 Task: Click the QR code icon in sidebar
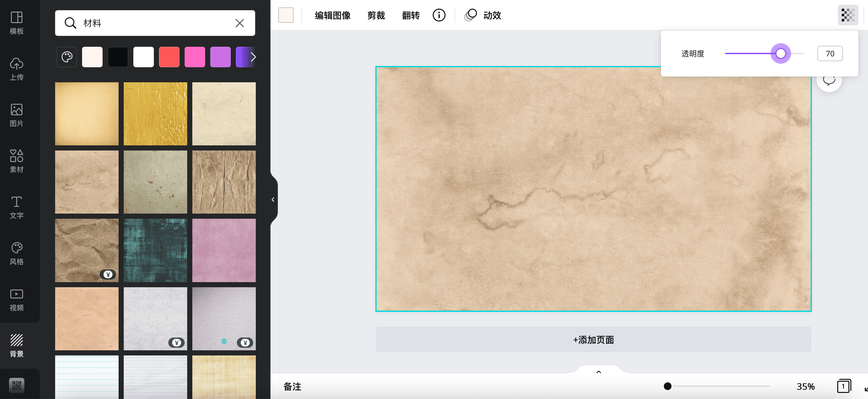[x=17, y=385]
